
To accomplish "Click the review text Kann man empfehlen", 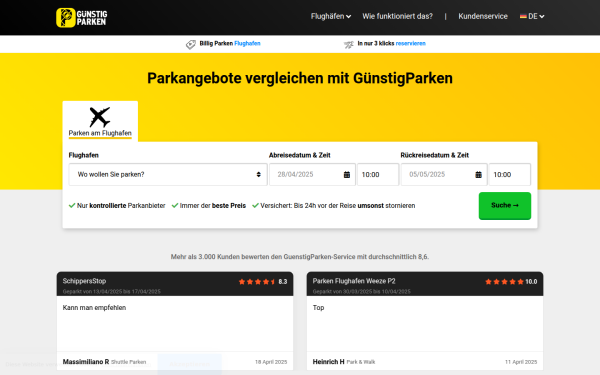I will pyautogui.click(x=94, y=308).
